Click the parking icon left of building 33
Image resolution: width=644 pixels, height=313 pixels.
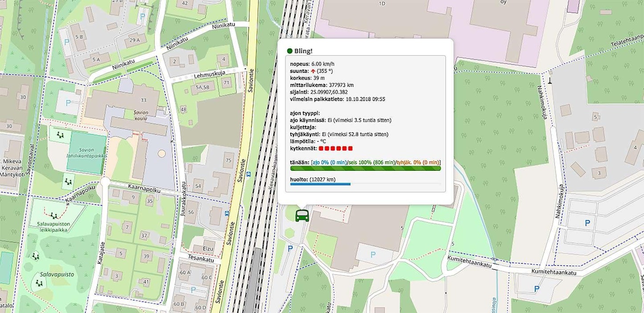(68, 103)
